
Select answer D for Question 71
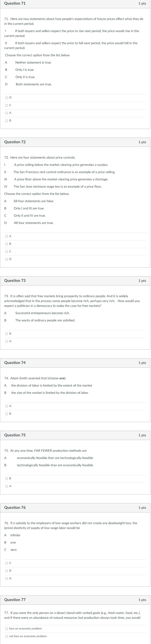tap(7, 97)
